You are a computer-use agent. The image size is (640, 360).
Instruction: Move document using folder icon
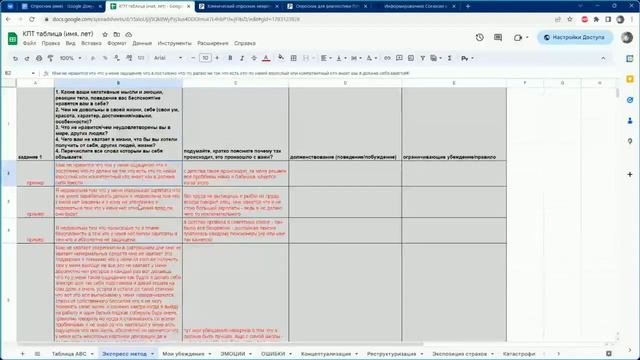(x=117, y=34)
